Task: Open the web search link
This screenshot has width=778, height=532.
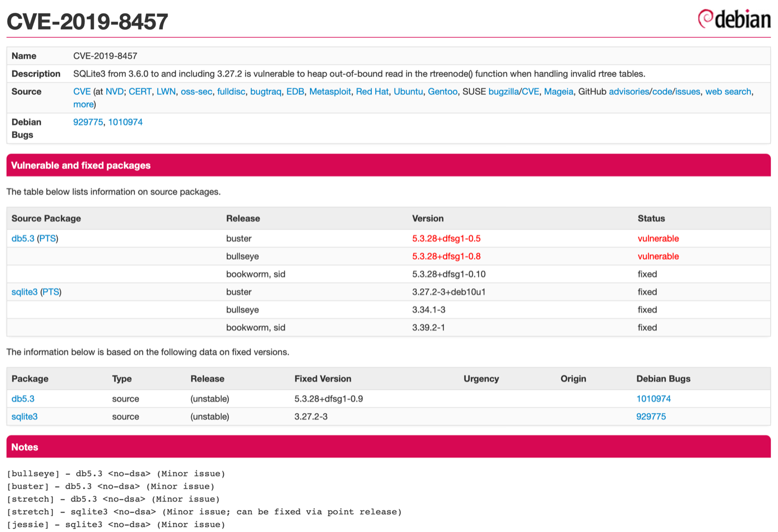Action: [728, 92]
